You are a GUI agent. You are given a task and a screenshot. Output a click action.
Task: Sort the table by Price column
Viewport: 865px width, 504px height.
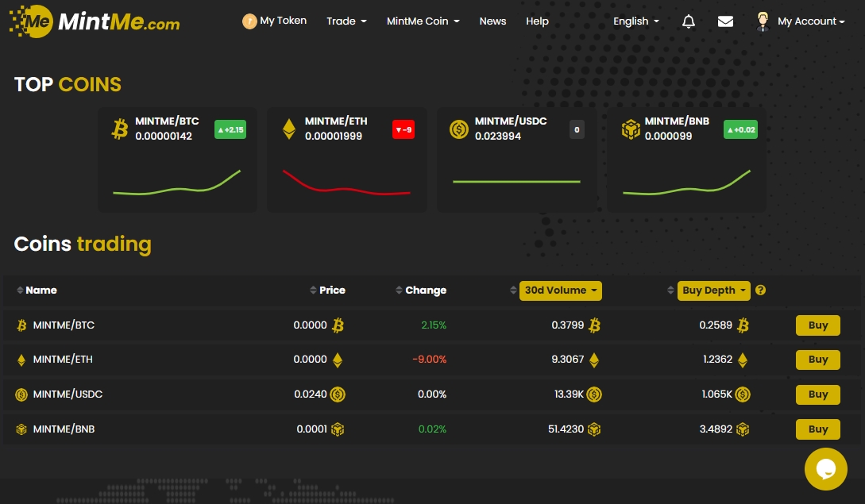[x=327, y=290]
